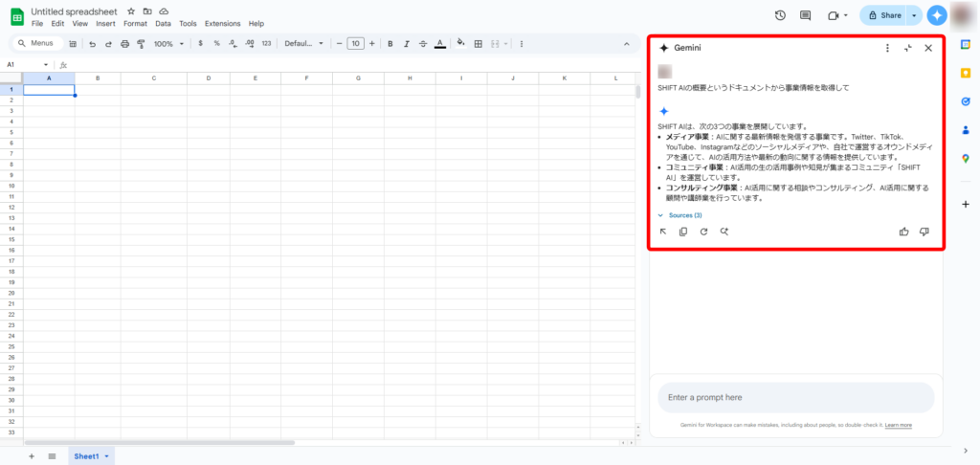
Task: Open the comments panel icon
Action: point(806,15)
